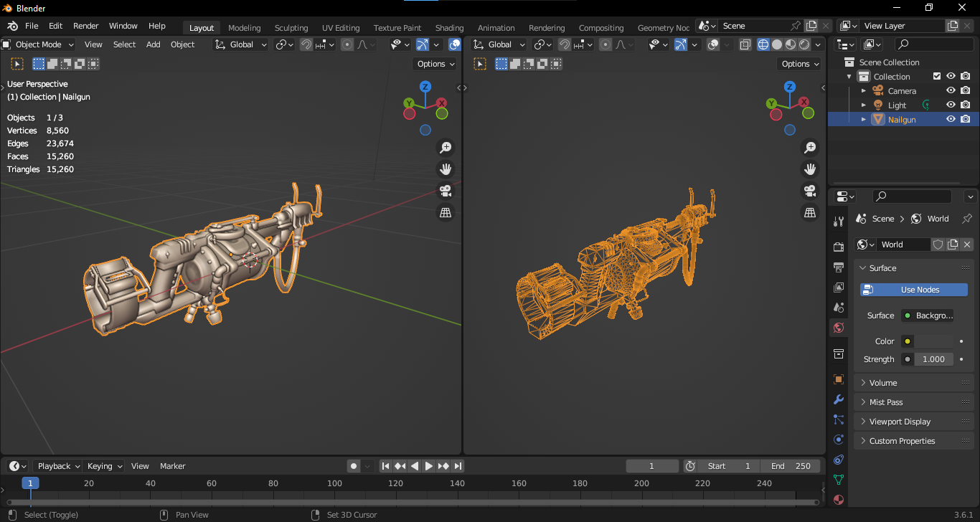Open the Scene properties tab

pos(839,308)
